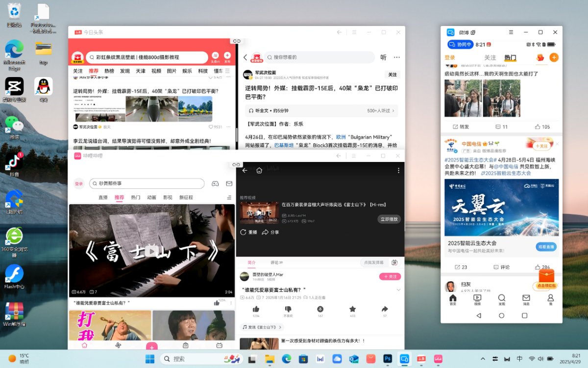Image resolution: width=588 pixels, height=368 pixels.
Task: Open the Bilibili window menu lines
Action: pos(353,156)
